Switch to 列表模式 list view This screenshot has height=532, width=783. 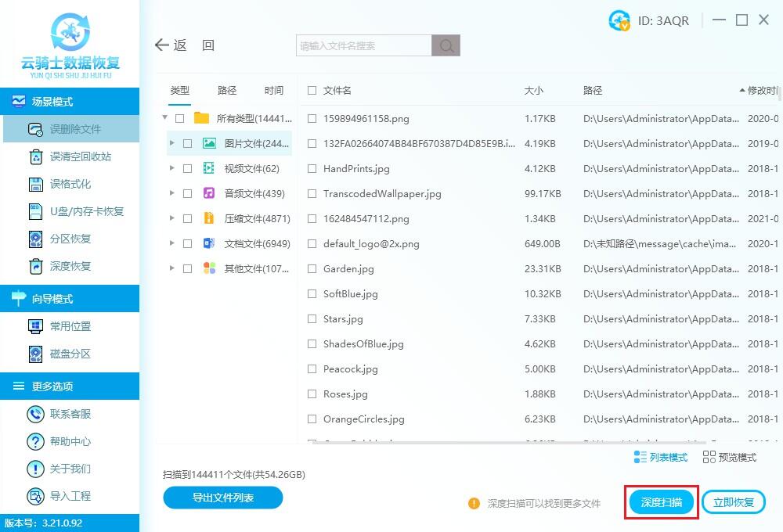(661, 457)
